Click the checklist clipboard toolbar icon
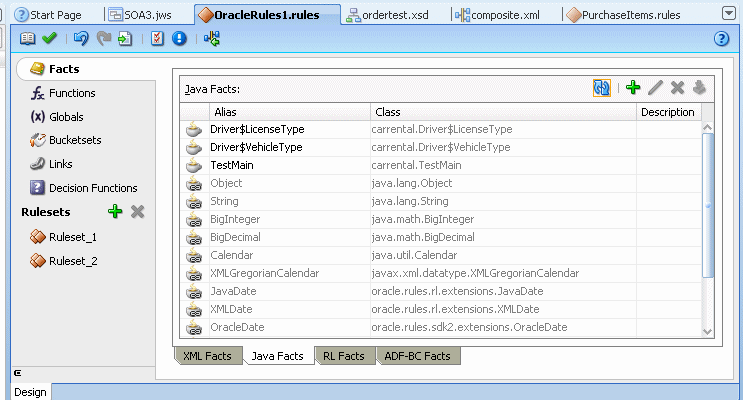743x400 pixels. 157,38
